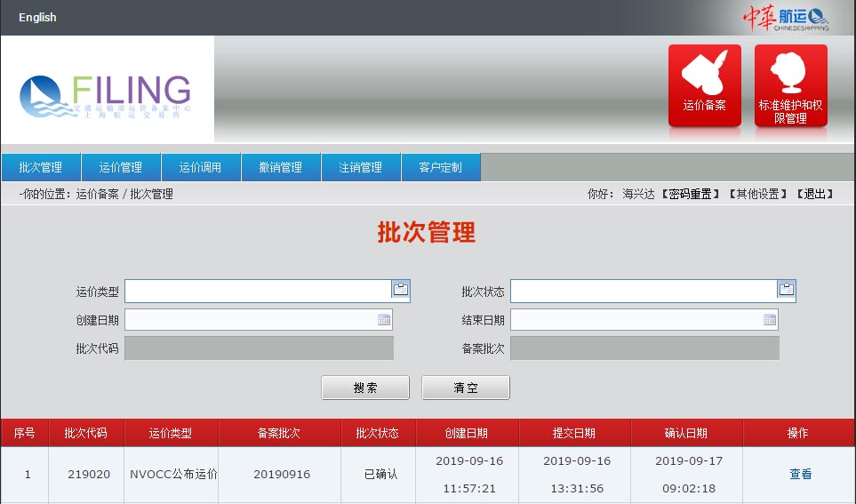
Task: Click inside the 创建日期 date field
Action: (251, 320)
